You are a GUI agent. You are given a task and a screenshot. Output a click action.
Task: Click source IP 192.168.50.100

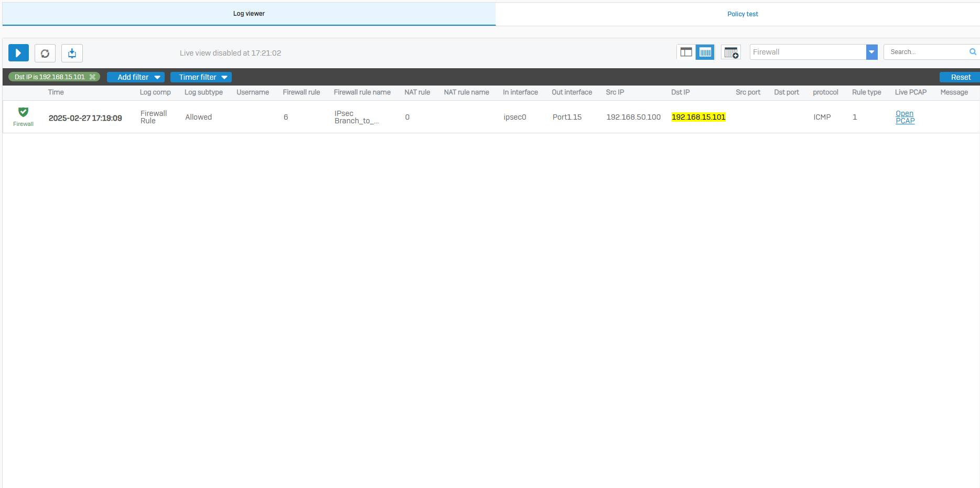coord(633,117)
